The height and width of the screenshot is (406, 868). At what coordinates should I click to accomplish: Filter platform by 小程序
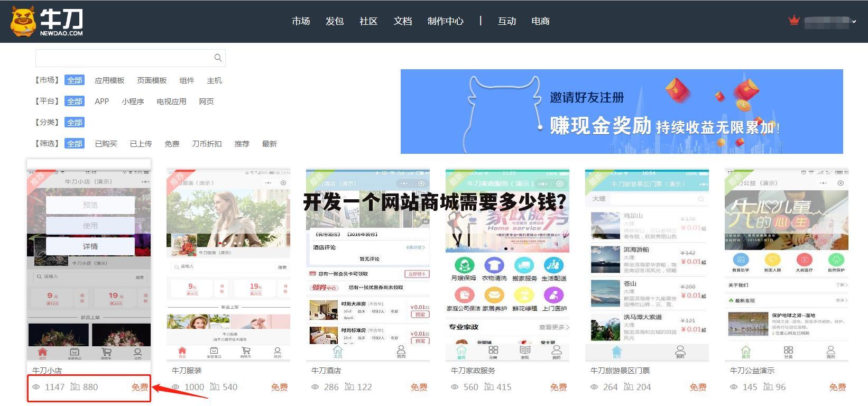[x=133, y=101]
